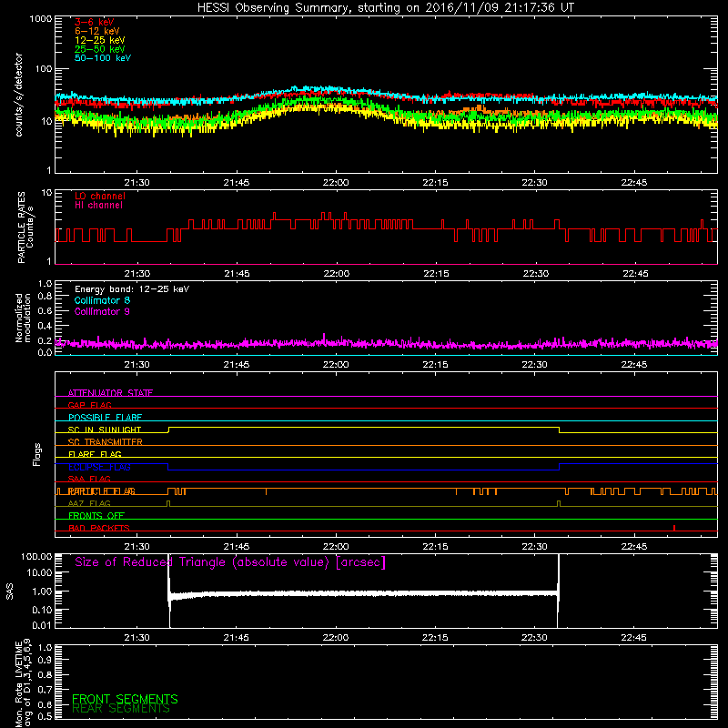The width and height of the screenshot is (728, 728).
Task: Click the 100.00 value on the SAS axis
Action: (x=36, y=556)
